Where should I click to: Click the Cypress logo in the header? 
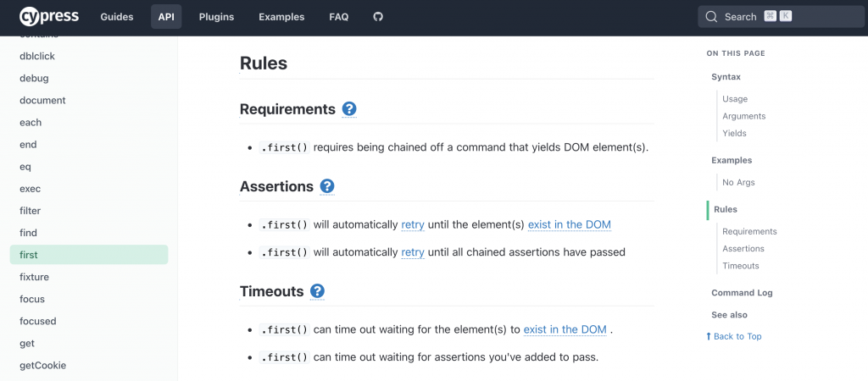[51, 16]
